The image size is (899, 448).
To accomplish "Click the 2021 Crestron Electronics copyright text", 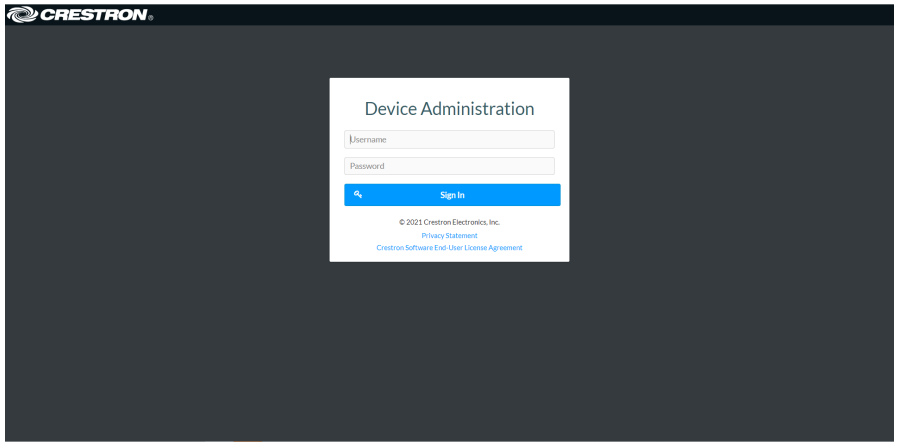I will (449, 222).
